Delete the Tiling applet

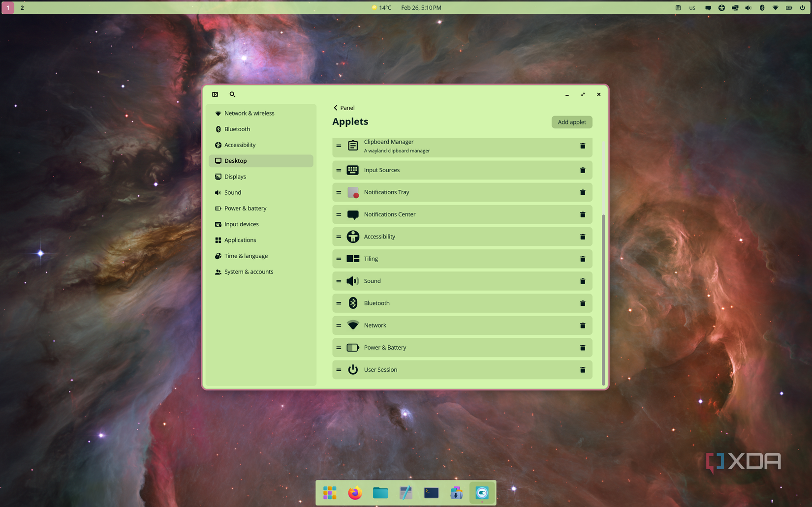[582, 259]
